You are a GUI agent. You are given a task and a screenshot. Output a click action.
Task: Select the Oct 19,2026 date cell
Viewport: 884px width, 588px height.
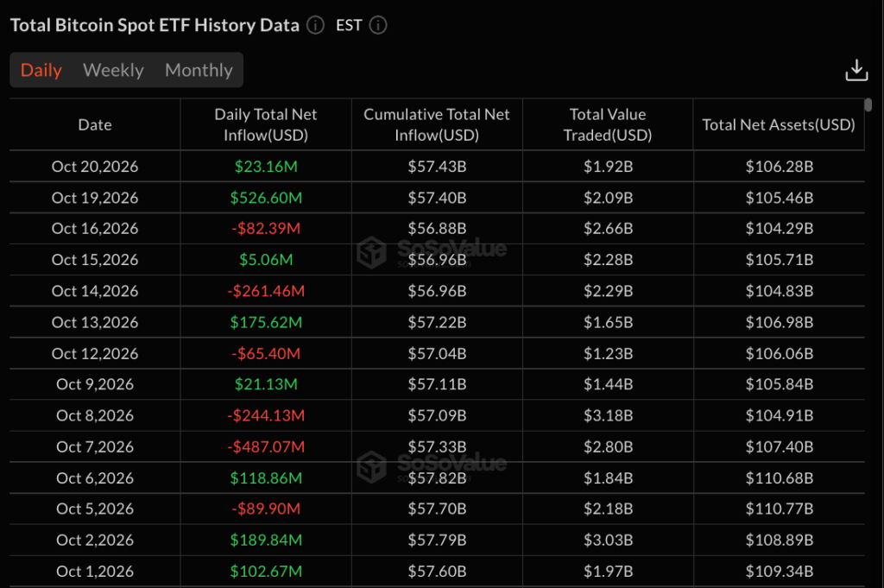coord(95,198)
